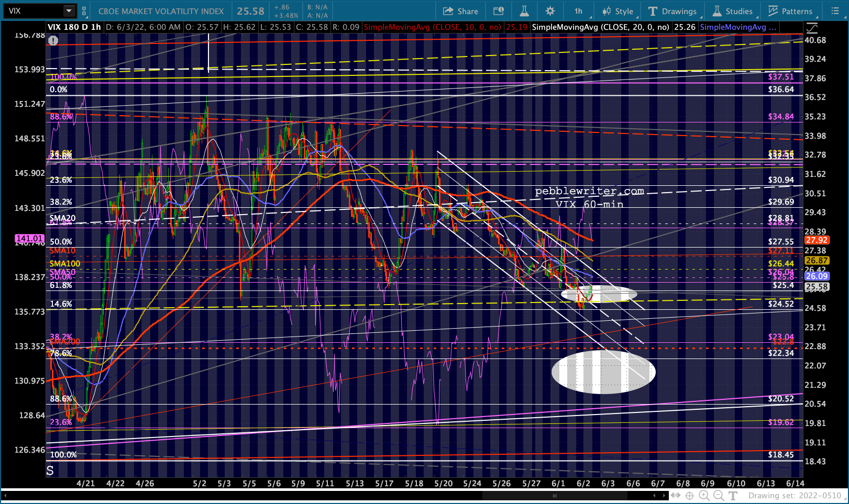This screenshot has height=504, width=849.
Task: Toggle the chart scale curve icon
Action: (x=811, y=28)
